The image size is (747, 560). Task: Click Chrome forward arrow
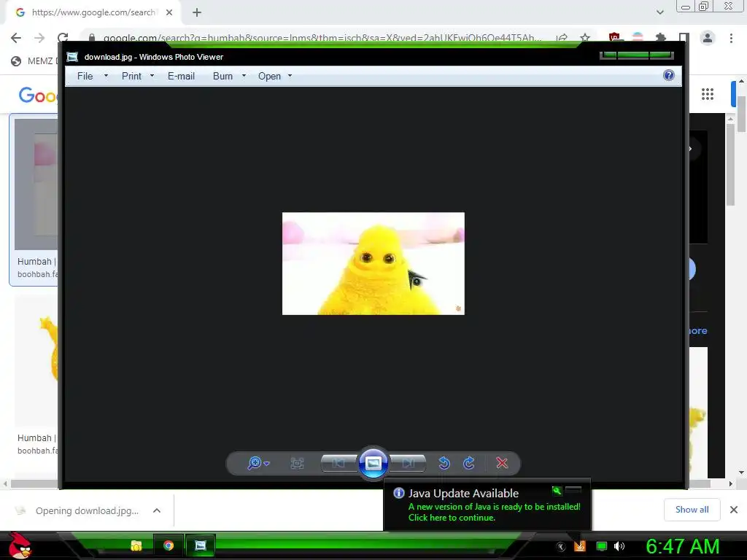point(39,38)
